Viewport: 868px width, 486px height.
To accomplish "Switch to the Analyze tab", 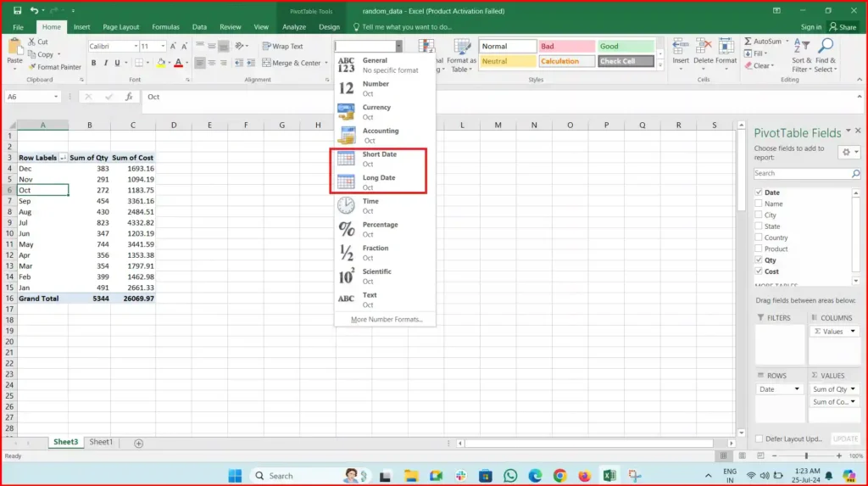I will [294, 27].
